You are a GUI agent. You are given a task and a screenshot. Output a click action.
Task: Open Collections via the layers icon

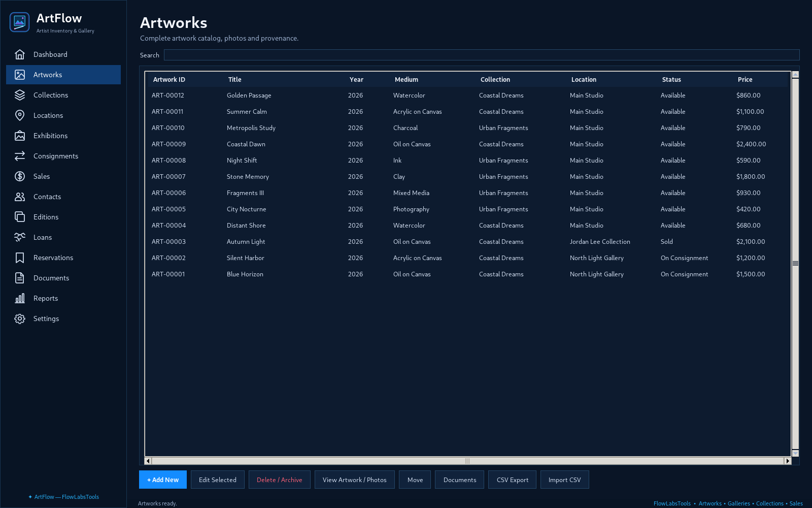20,95
